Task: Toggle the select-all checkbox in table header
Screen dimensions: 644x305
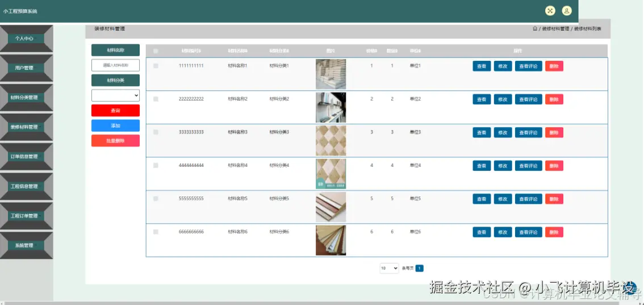Action: click(156, 51)
